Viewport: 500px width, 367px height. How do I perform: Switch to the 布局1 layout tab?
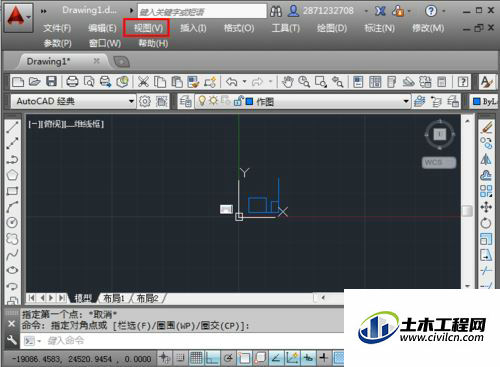coord(114,298)
